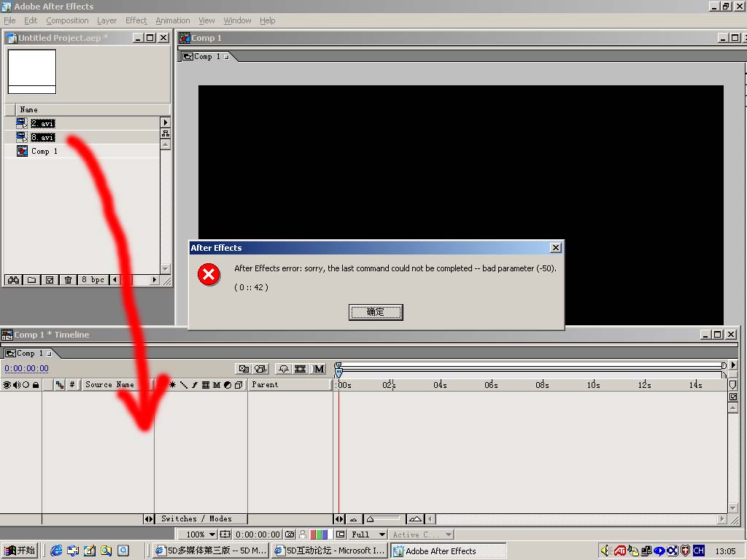This screenshot has width=747, height=560.
Task: Click the timeline current time 0:00:00:00
Action: point(27,368)
